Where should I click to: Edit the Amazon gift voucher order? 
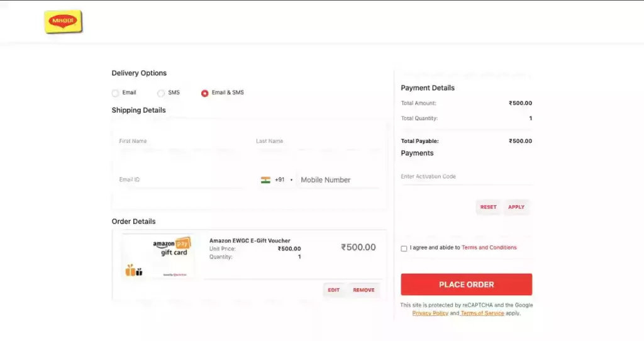click(x=333, y=290)
